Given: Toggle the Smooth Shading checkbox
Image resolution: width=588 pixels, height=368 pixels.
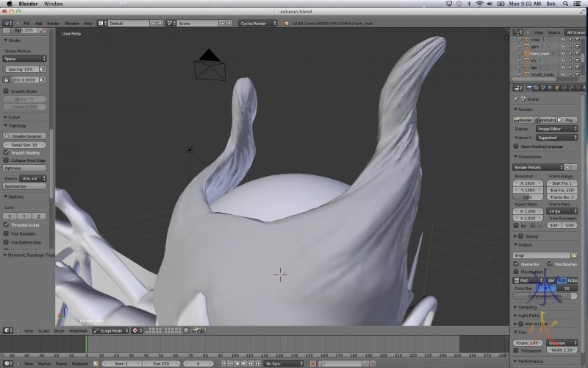Looking at the screenshot, I should pos(7,152).
